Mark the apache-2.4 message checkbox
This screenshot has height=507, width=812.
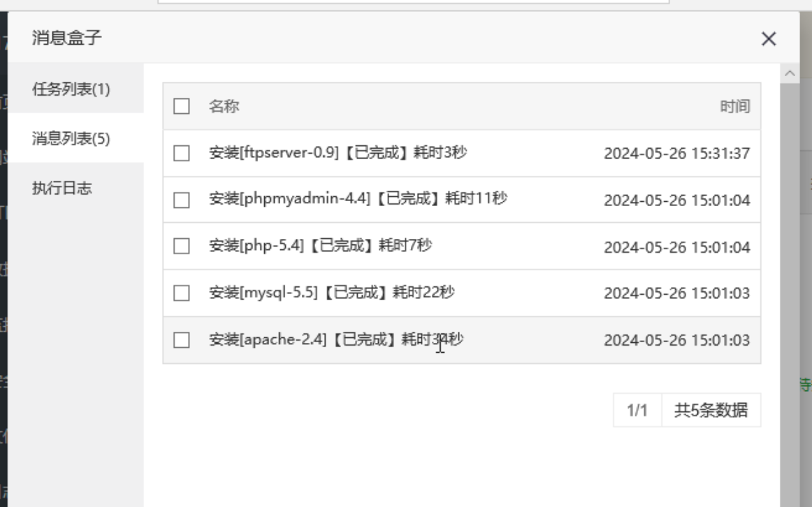coord(181,340)
